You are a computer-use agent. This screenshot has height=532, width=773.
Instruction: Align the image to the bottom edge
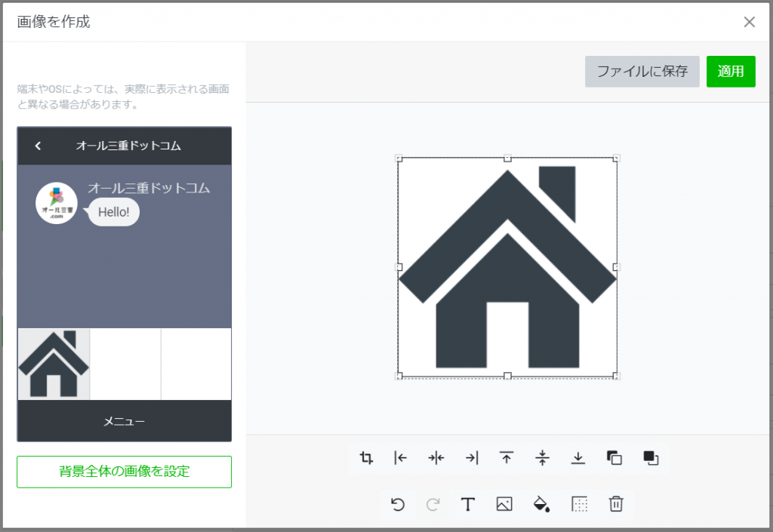[577, 457]
